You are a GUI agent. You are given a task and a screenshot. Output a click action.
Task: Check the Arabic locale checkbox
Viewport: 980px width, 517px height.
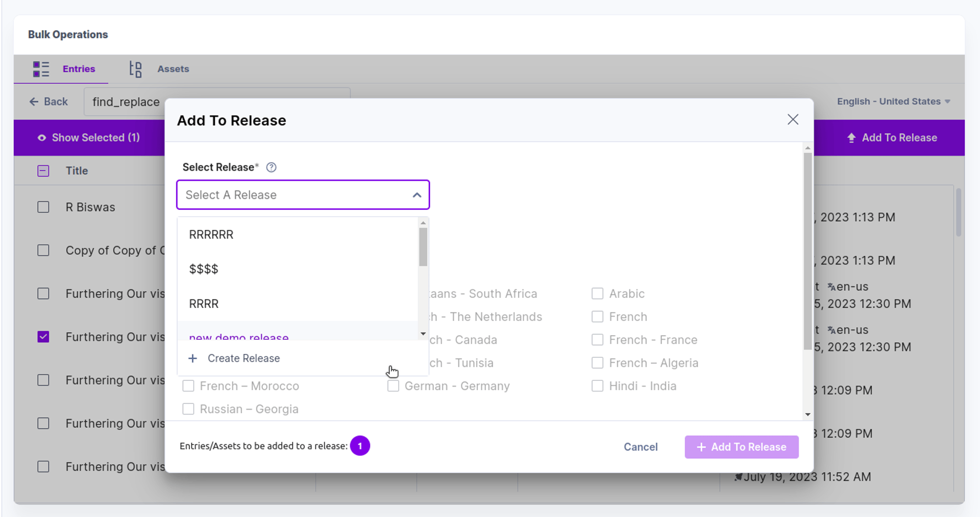(x=597, y=293)
